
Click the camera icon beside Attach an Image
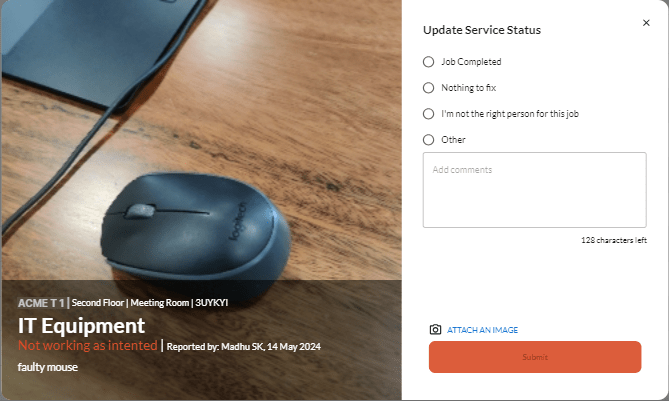coord(435,329)
